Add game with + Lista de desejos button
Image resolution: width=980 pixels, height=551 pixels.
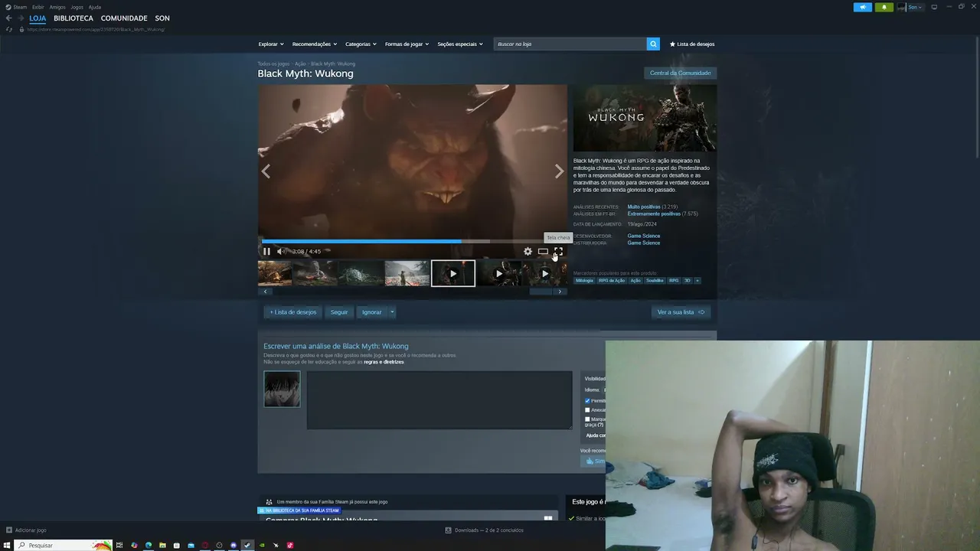pyautogui.click(x=293, y=312)
